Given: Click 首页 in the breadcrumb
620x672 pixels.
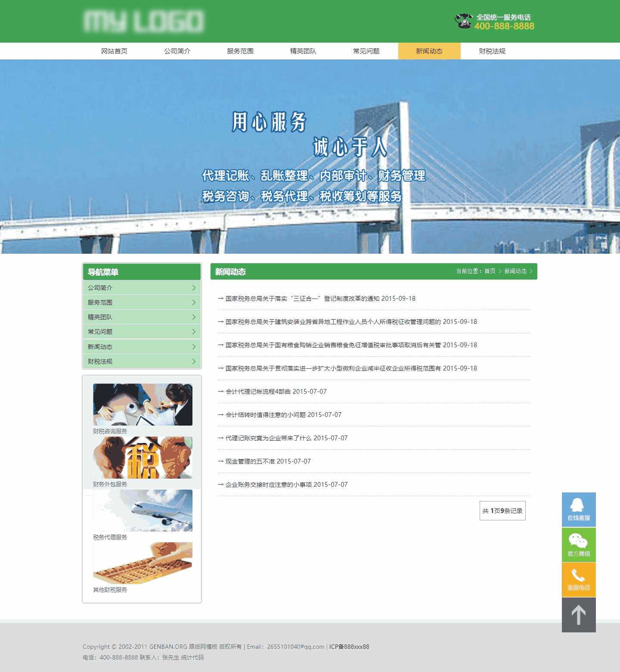Looking at the screenshot, I should click(x=490, y=271).
